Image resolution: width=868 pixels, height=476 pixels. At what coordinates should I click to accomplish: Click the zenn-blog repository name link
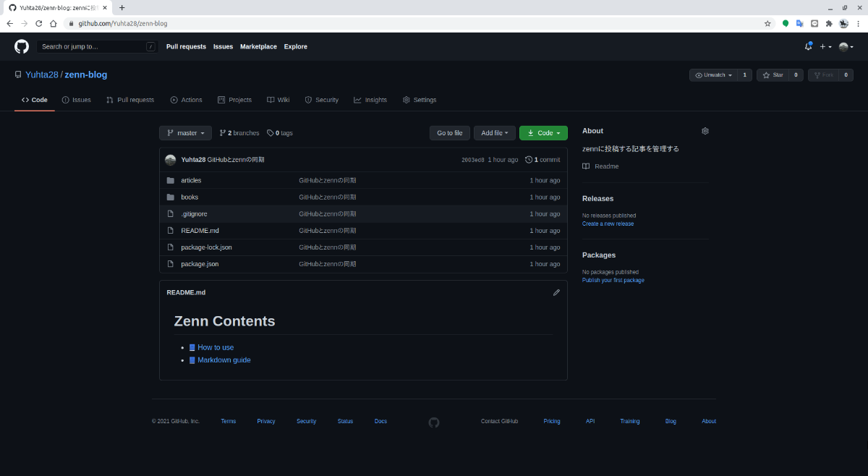pos(86,75)
